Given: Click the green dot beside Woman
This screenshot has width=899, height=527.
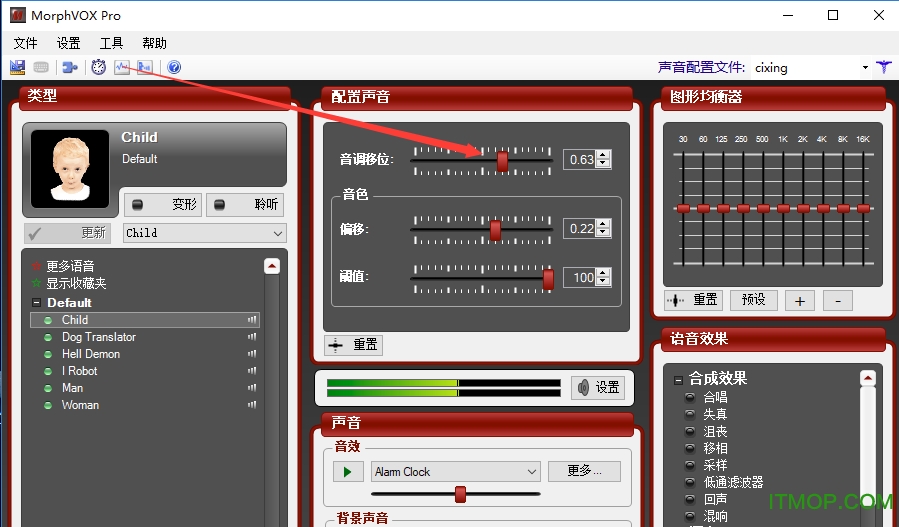Looking at the screenshot, I should pyautogui.click(x=48, y=405).
